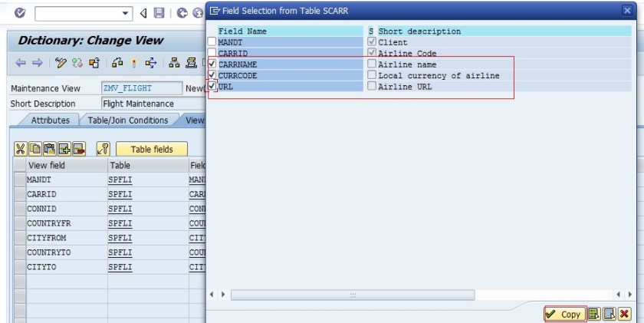Click 'Airline name' description text

407,64
